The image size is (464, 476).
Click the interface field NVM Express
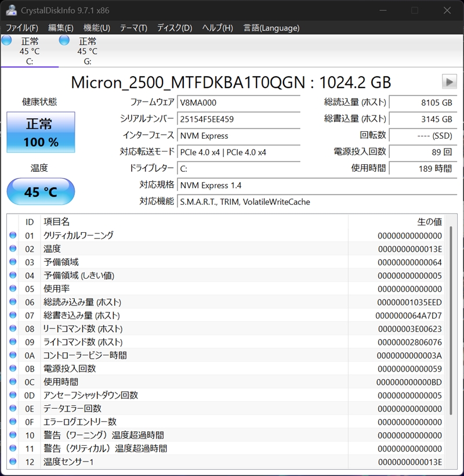(239, 136)
